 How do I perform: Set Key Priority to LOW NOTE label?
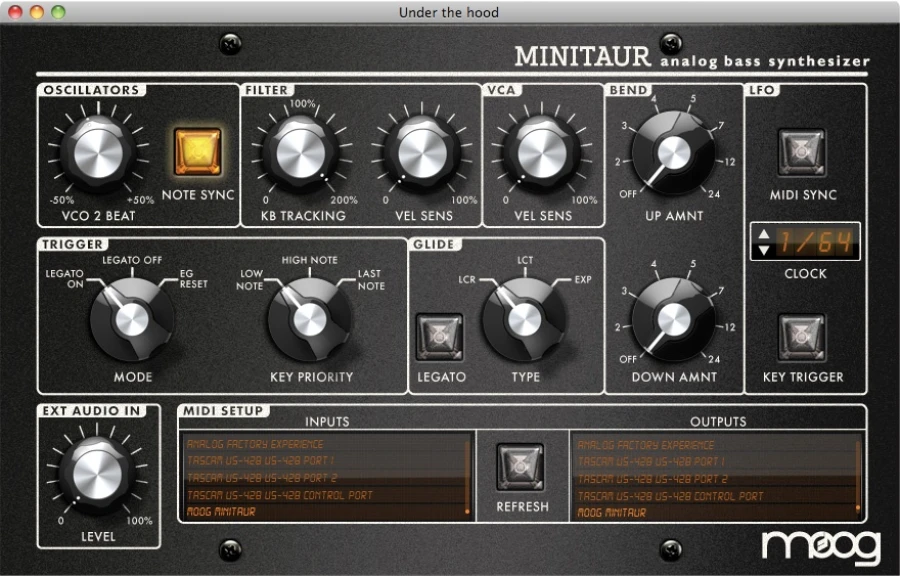[250, 279]
